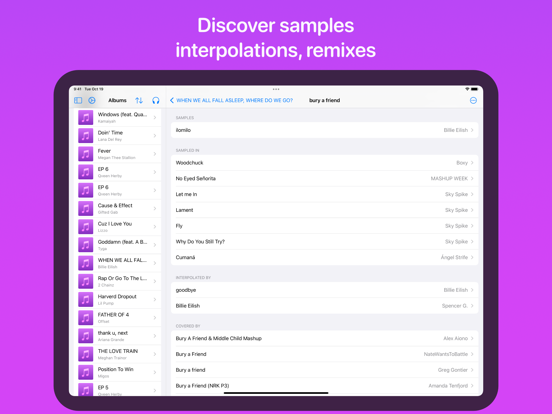Open the Greg Gontier Bury a friend cover

coord(324,370)
